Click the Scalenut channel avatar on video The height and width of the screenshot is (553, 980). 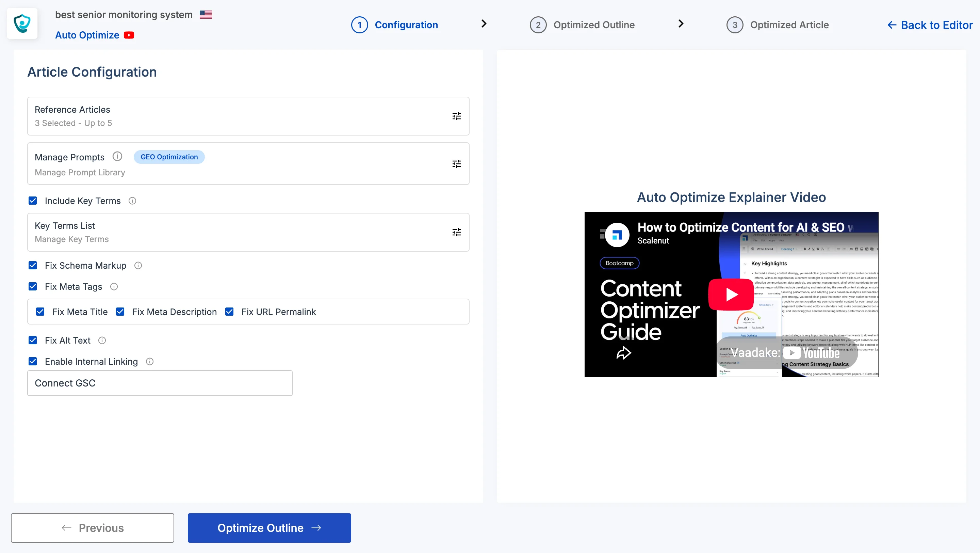point(617,235)
